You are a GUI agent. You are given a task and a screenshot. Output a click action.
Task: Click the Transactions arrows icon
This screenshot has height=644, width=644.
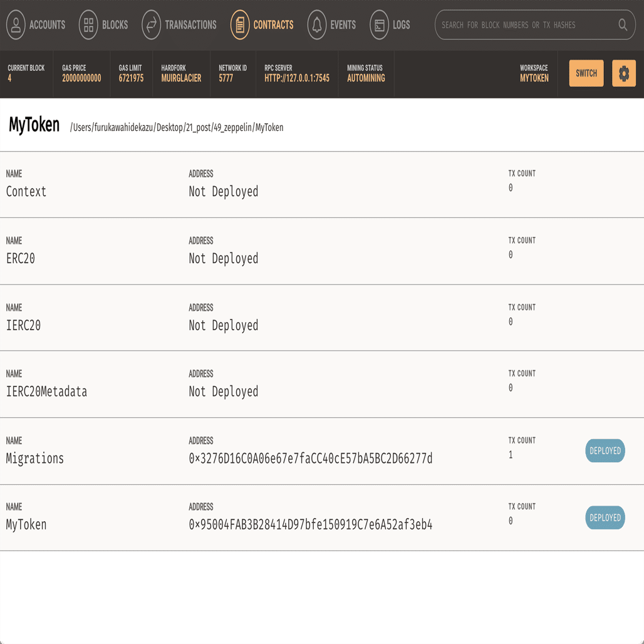point(151,24)
